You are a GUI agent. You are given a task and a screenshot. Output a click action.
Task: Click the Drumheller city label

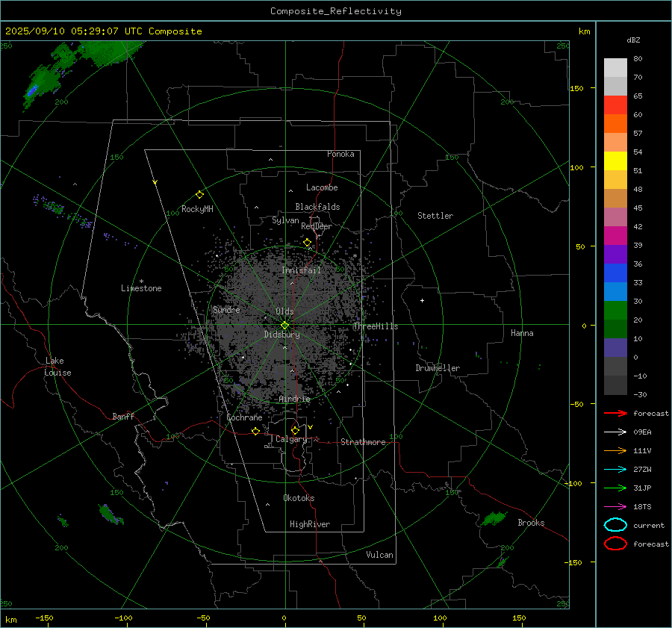pyautogui.click(x=438, y=368)
